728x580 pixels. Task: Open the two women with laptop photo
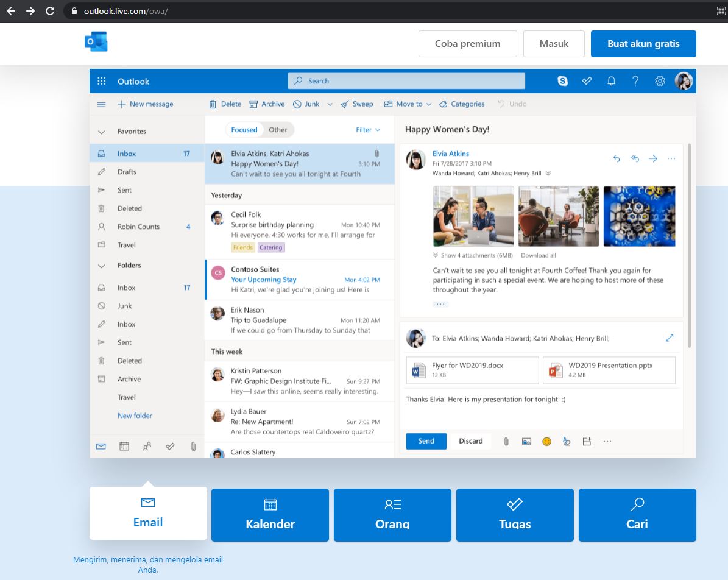point(473,216)
